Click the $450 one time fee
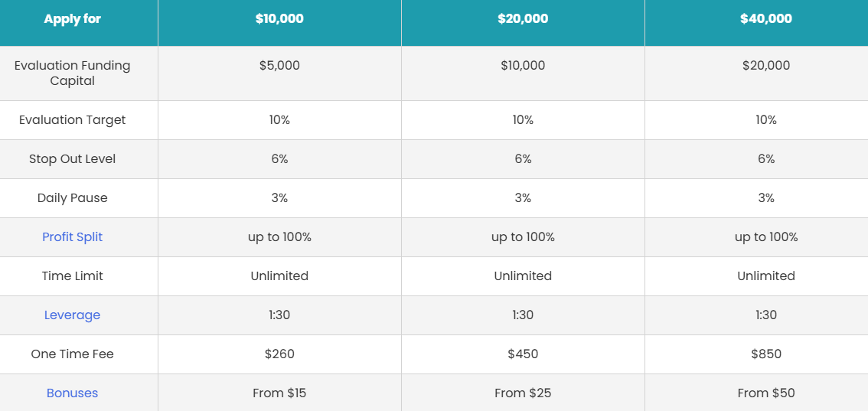868x411 pixels. [x=523, y=354]
